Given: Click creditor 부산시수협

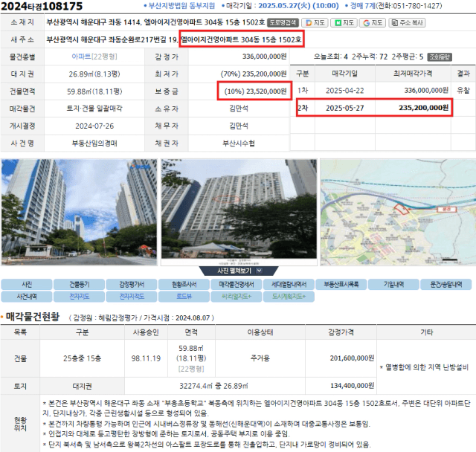Looking at the screenshot, I should (x=239, y=143).
